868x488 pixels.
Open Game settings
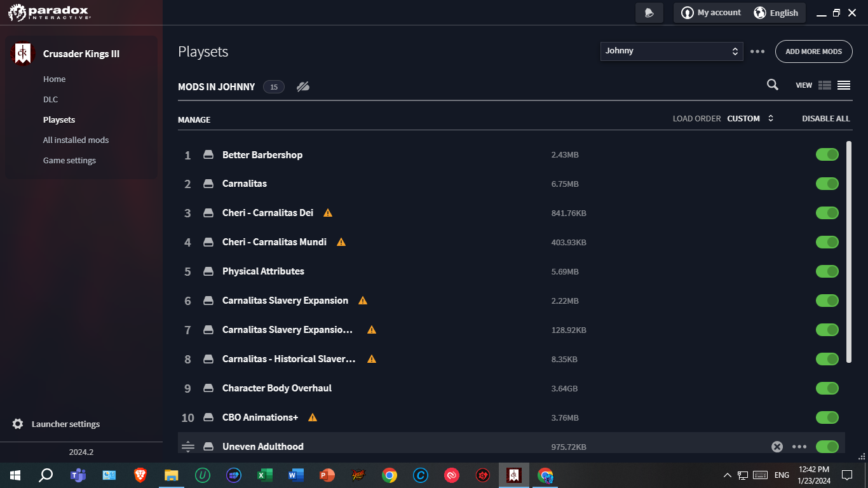click(x=69, y=161)
